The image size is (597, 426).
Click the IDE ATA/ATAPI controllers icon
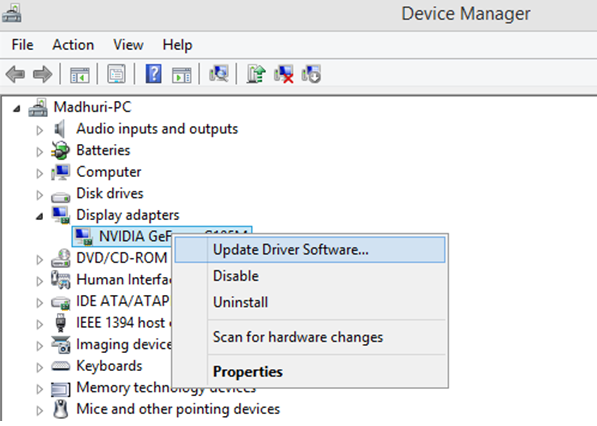click(x=61, y=303)
